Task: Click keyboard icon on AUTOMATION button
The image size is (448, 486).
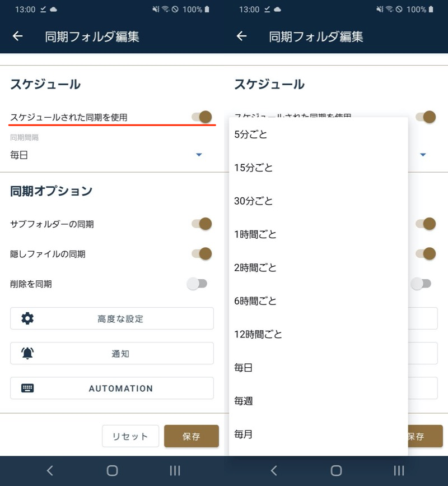Action: tap(27, 388)
